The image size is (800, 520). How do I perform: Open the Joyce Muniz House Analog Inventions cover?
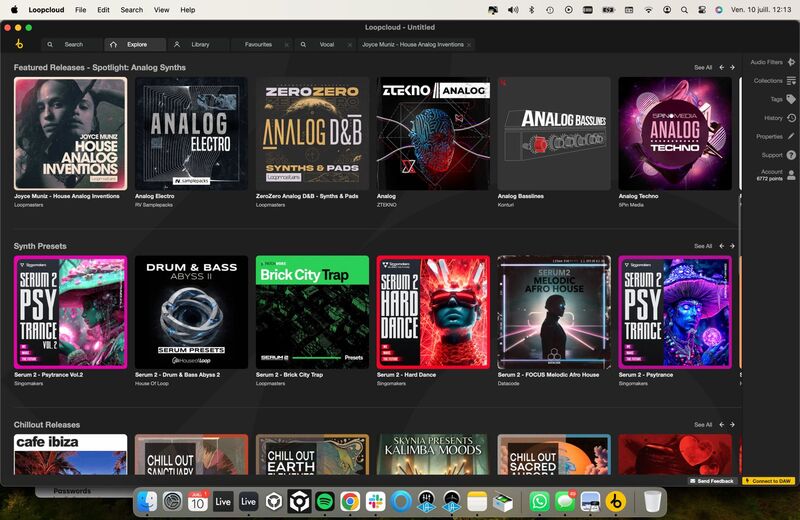click(x=70, y=134)
